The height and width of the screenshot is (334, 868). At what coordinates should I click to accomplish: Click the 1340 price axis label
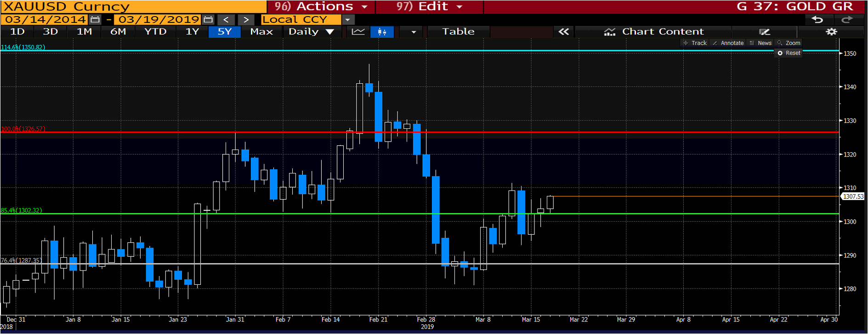pos(850,87)
